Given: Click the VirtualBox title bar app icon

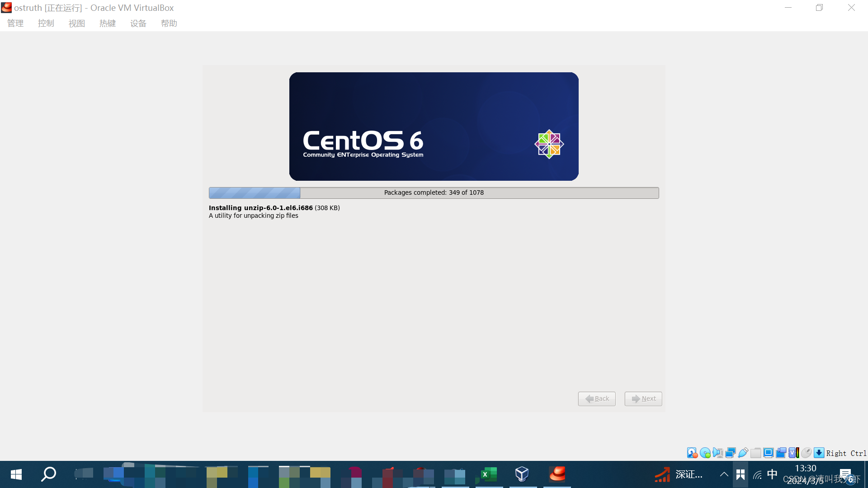Looking at the screenshot, I should [x=6, y=8].
